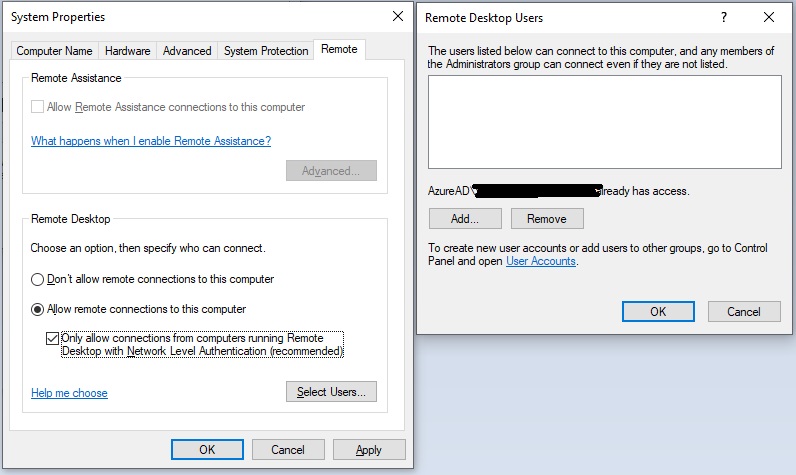The width and height of the screenshot is (796, 475).
Task: Close the Remote Desktop Users dialog
Action: click(769, 17)
